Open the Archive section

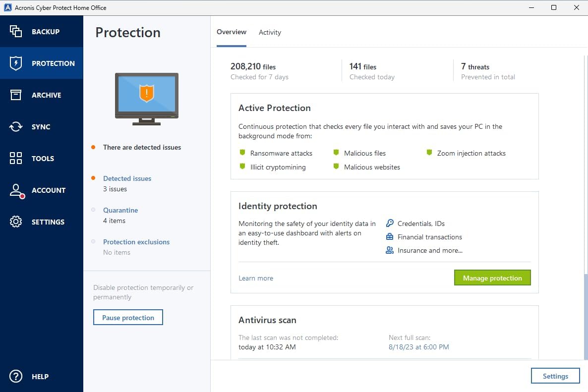pyautogui.click(x=42, y=95)
